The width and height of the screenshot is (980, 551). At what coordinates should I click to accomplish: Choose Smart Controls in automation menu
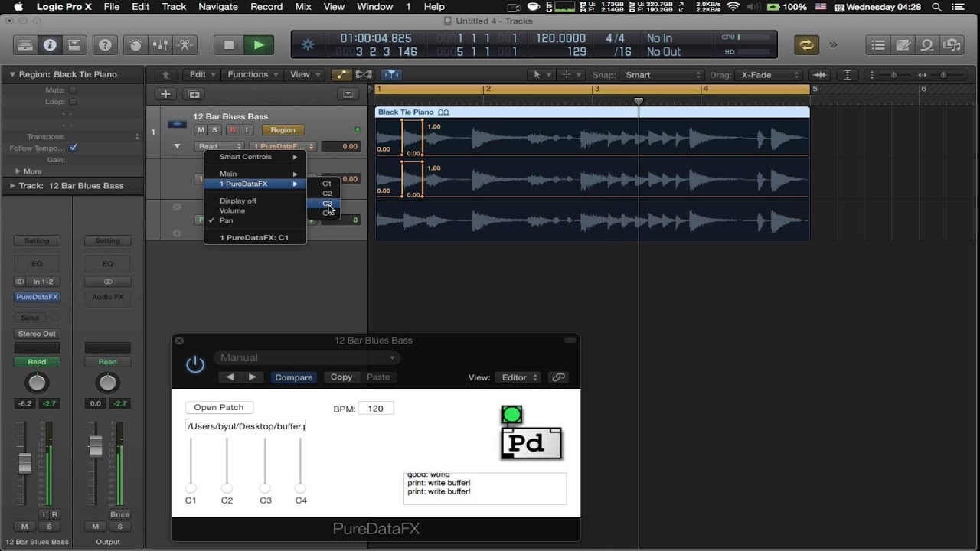(255, 157)
